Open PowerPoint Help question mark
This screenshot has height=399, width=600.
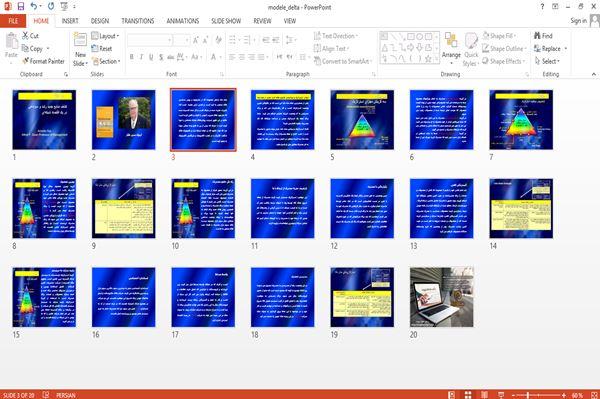point(542,7)
